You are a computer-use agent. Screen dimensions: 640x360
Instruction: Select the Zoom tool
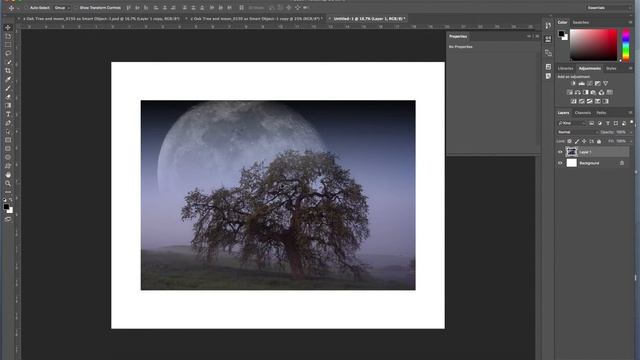[8, 183]
